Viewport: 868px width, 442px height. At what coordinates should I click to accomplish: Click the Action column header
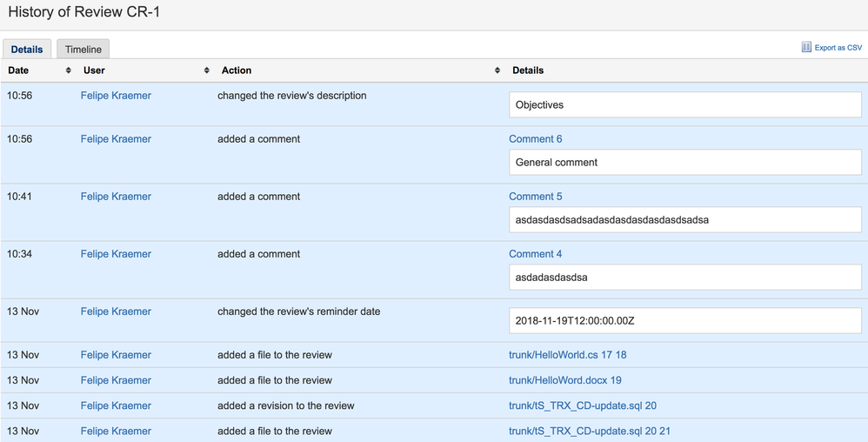click(237, 70)
